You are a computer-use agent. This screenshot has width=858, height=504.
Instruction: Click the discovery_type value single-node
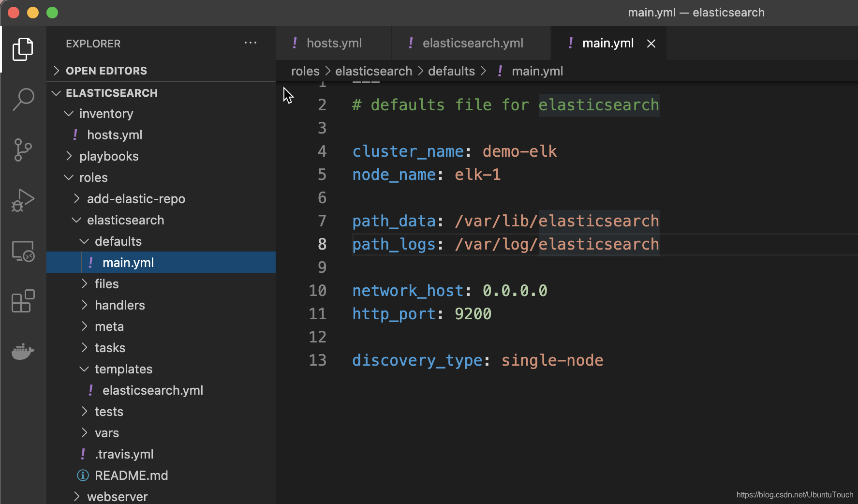[x=552, y=360]
